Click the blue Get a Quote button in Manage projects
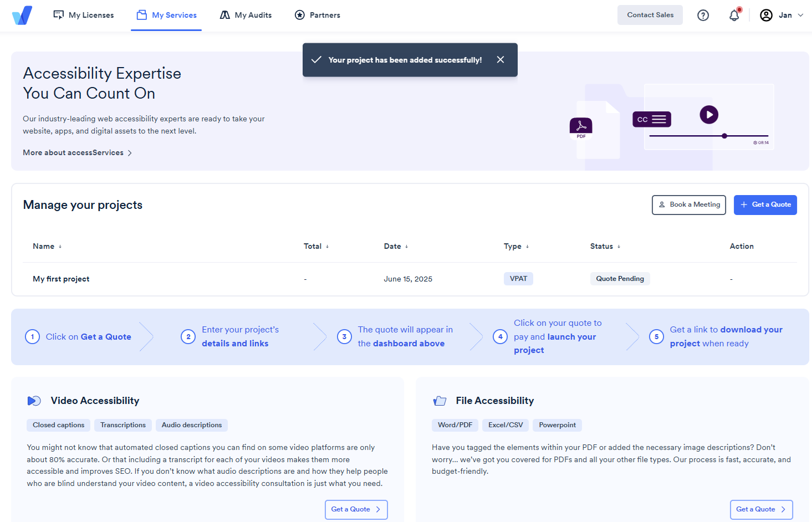This screenshot has height=522, width=812. coord(765,205)
